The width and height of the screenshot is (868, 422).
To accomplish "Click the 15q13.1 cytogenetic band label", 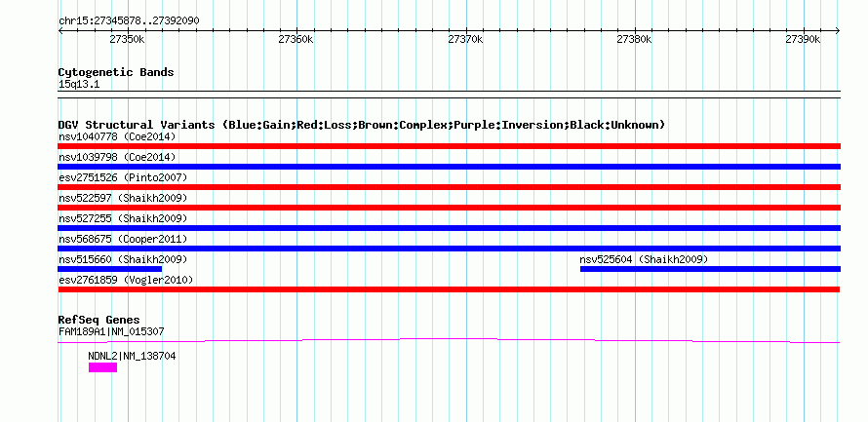I will point(79,85).
